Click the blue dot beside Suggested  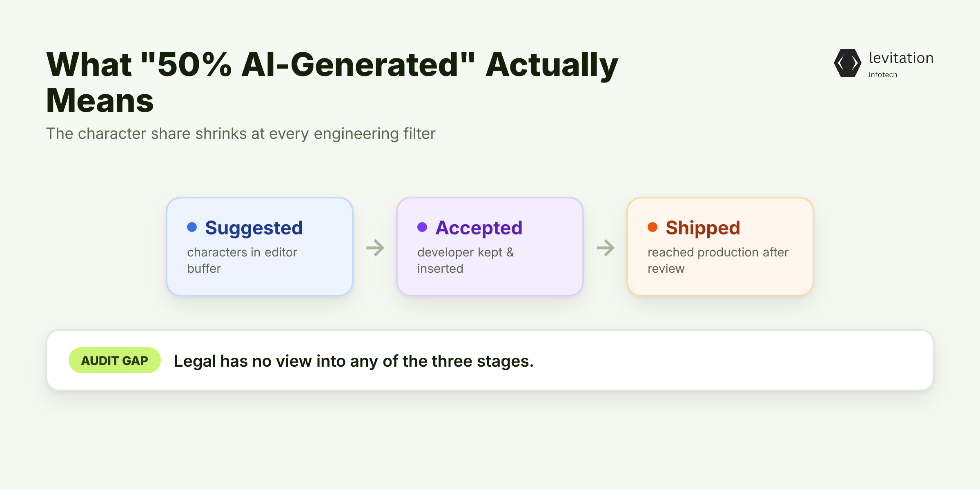point(192,227)
